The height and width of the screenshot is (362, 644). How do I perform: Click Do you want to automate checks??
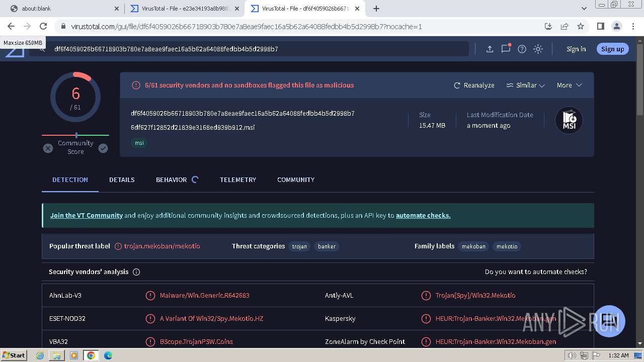pos(536,272)
